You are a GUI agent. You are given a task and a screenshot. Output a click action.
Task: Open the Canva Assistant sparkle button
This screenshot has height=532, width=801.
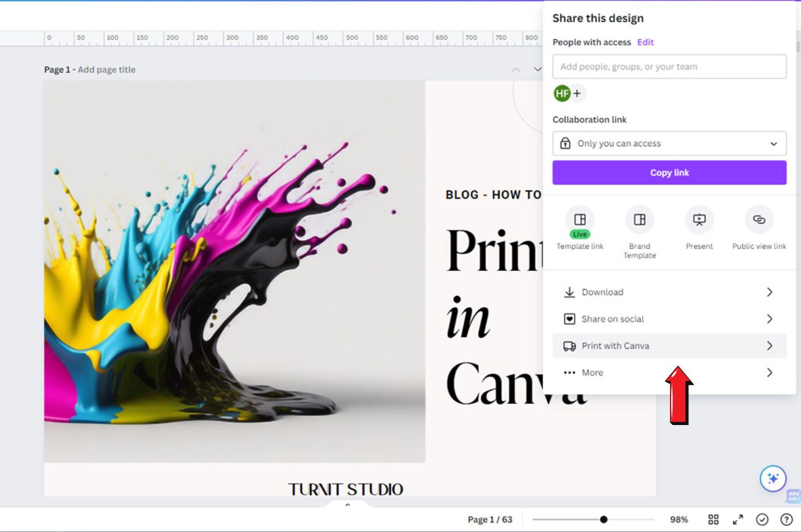[x=773, y=479]
